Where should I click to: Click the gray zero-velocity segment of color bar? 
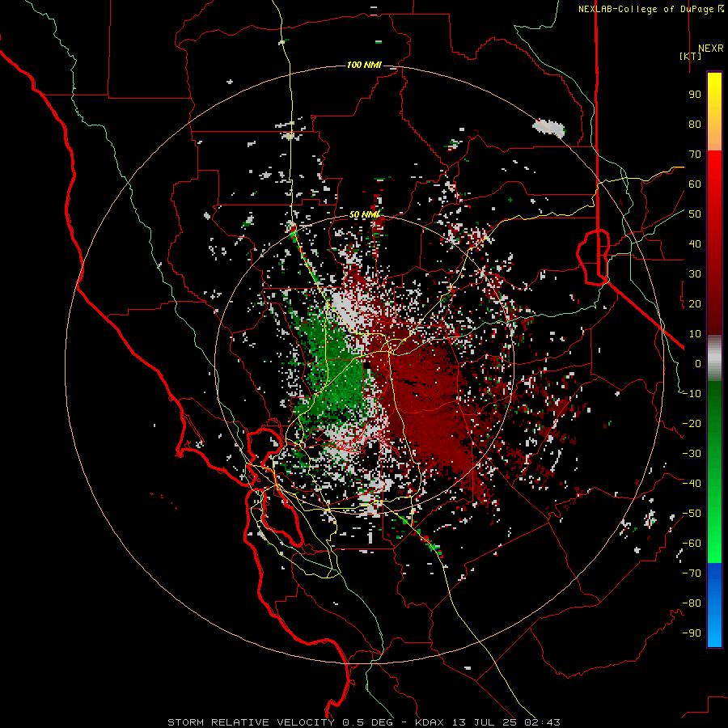click(714, 358)
